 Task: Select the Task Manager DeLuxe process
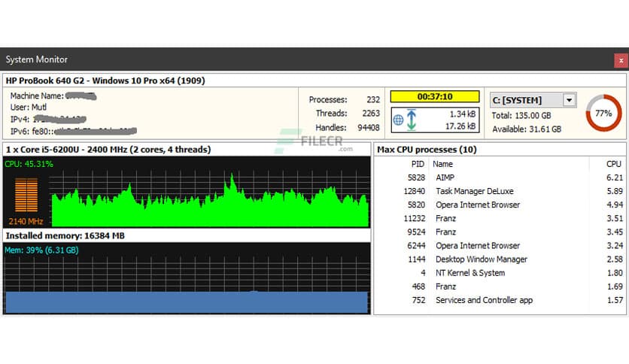[x=500, y=191]
